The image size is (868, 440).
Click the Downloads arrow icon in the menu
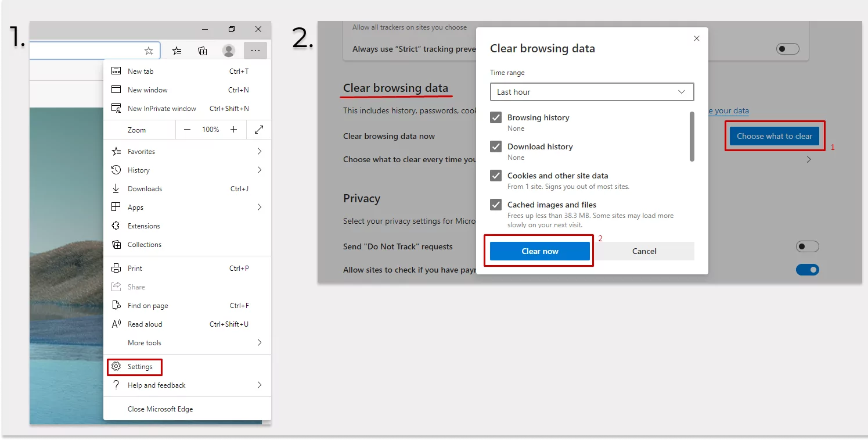(x=116, y=188)
